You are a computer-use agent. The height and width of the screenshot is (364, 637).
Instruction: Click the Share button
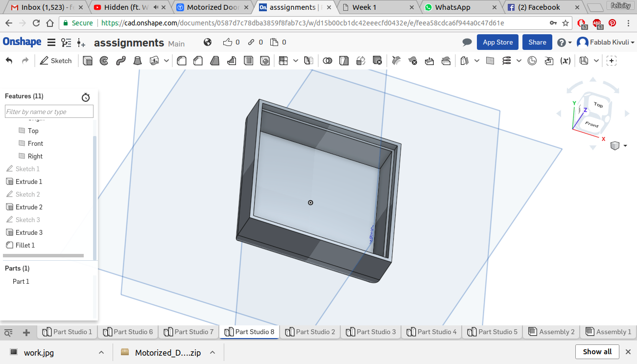[537, 42]
